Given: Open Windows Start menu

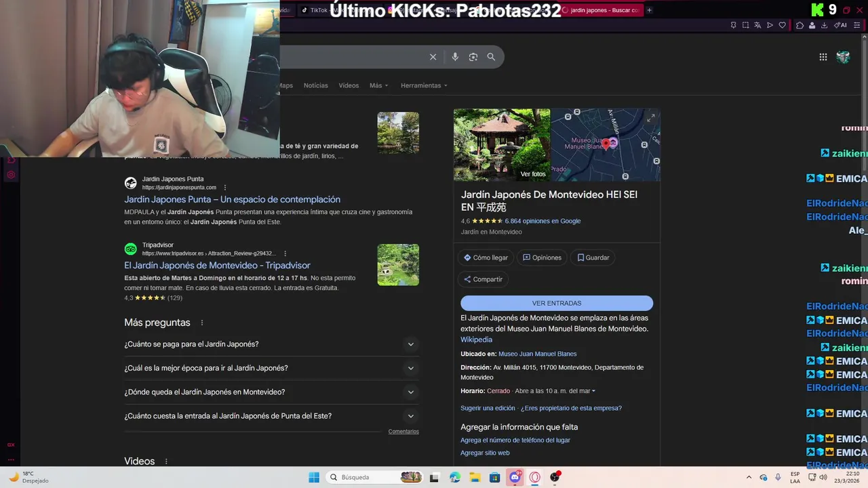Looking at the screenshot, I should pyautogui.click(x=314, y=477).
